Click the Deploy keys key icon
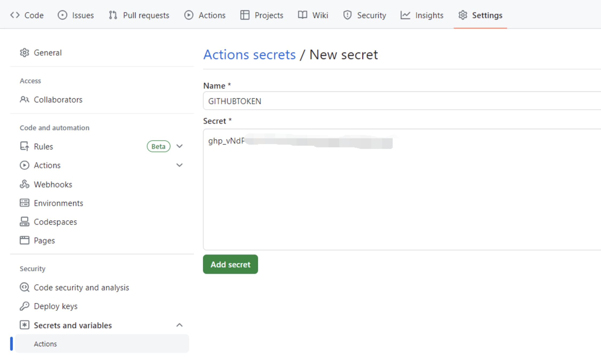This screenshot has width=601, height=364. coord(24,306)
